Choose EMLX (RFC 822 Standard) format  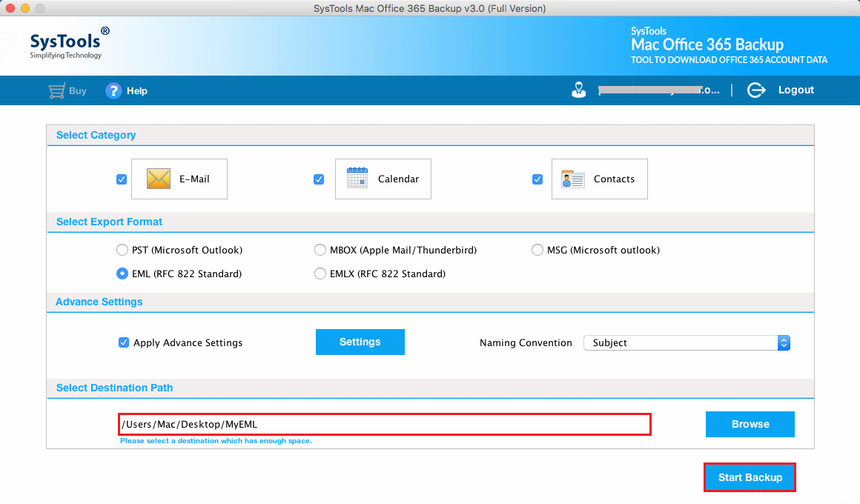(x=320, y=273)
